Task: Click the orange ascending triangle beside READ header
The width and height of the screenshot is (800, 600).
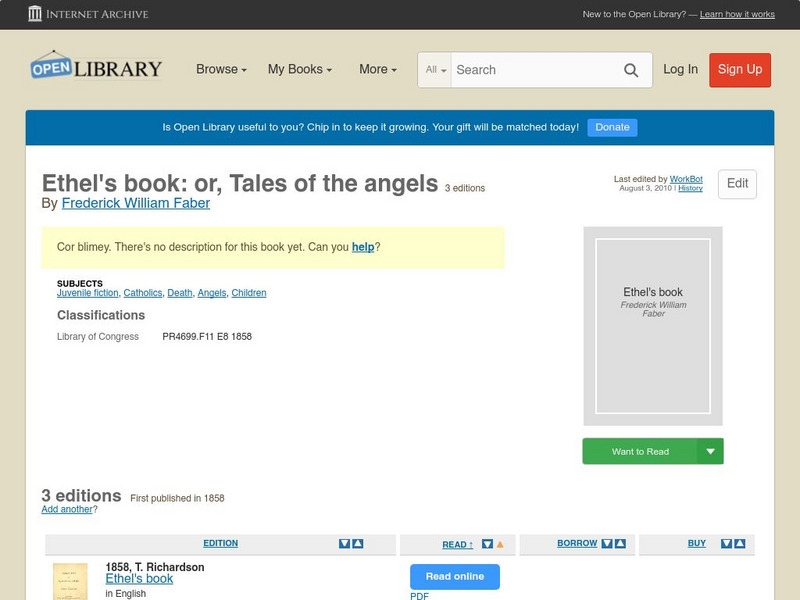Action: click(498, 543)
